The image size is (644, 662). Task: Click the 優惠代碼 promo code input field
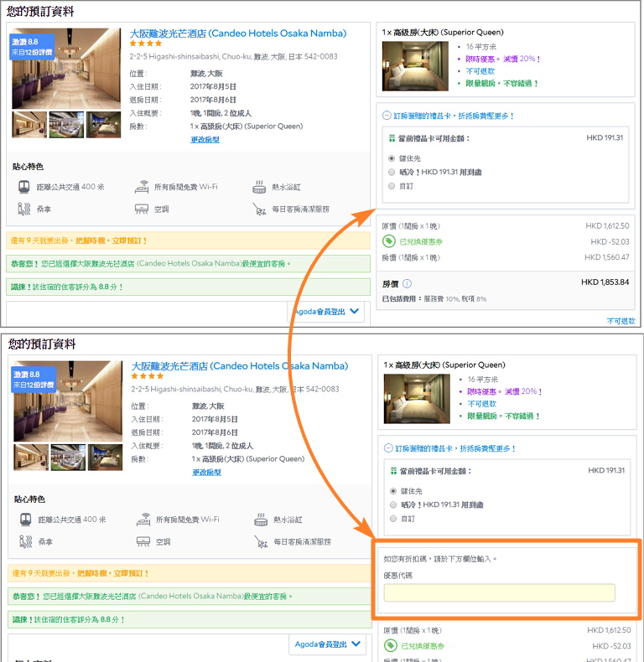tap(499, 593)
